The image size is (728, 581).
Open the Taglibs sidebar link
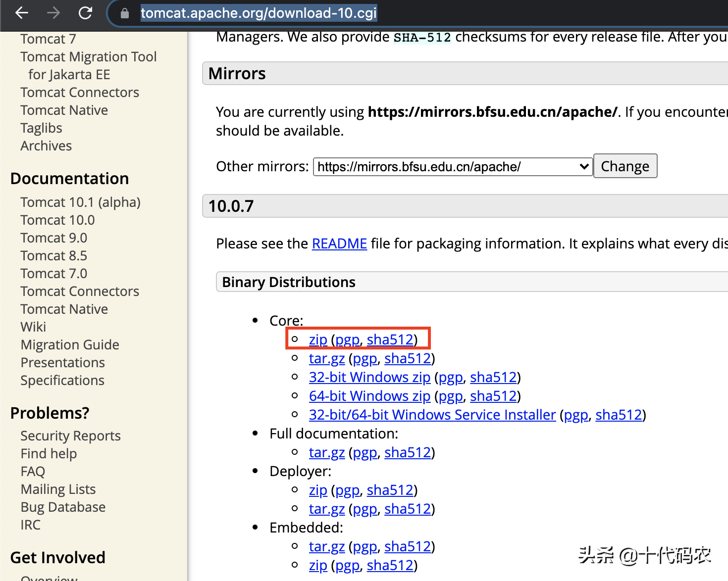point(42,128)
